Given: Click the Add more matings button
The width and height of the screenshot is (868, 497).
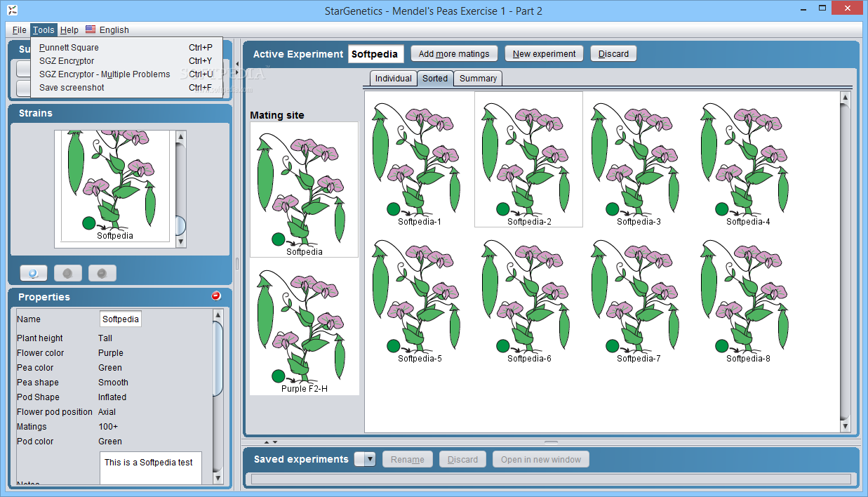Looking at the screenshot, I should pyautogui.click(x=455, y=53).
